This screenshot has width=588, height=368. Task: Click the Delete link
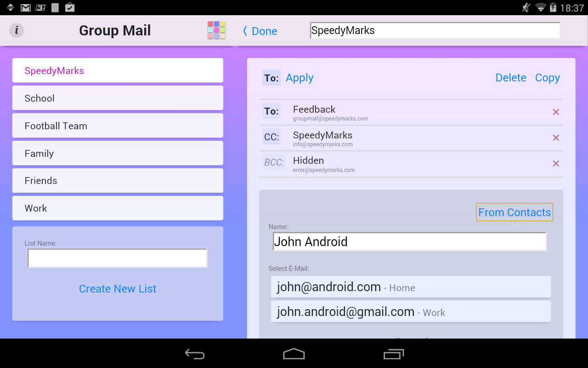[510, 77]
